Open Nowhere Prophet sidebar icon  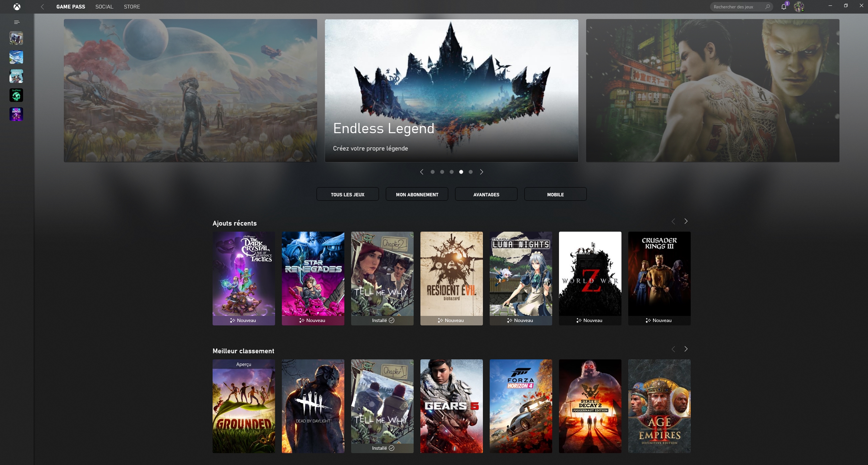(16, 76)
